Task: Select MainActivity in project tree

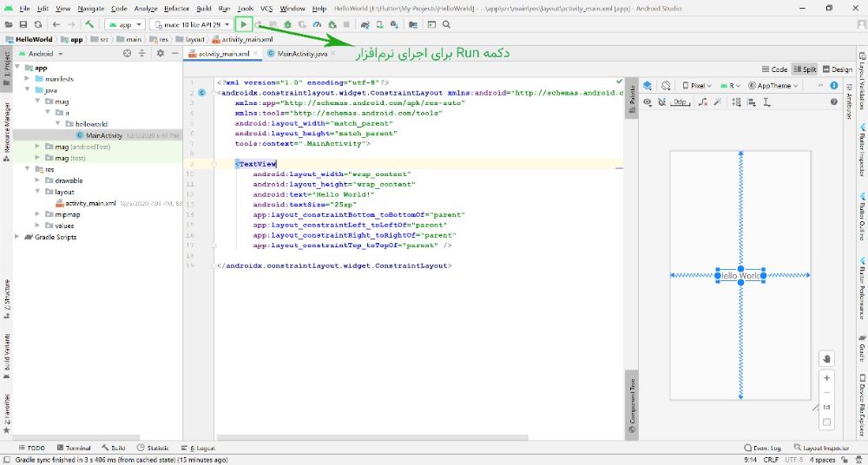Action: [104, 135]
